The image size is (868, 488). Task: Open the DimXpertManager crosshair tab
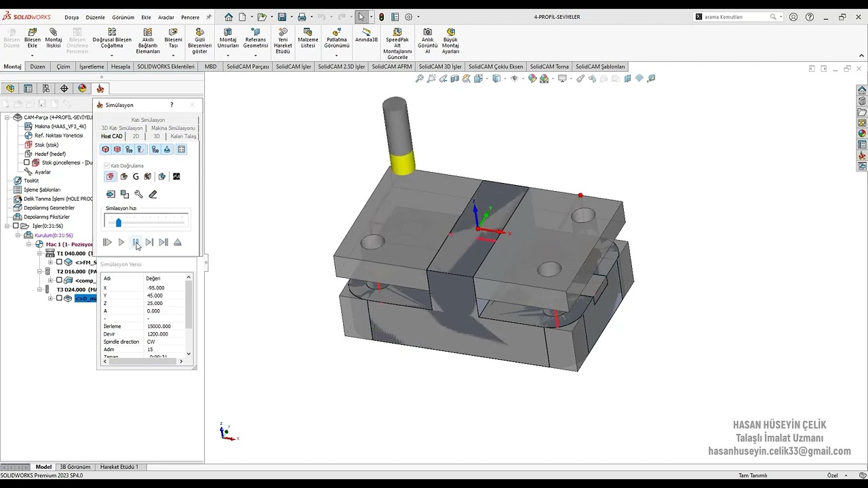click(x=64, y=88)
